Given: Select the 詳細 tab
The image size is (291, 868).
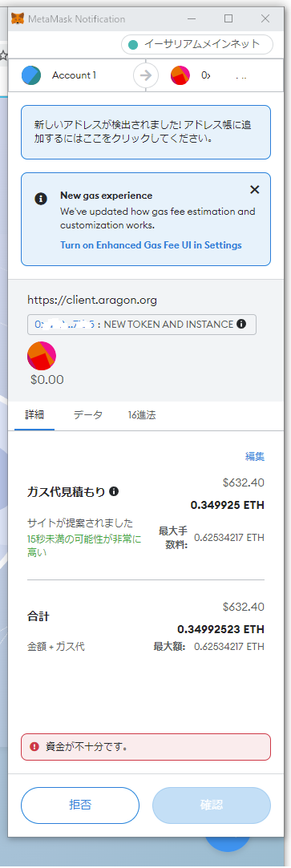Looking at the screenshot, I should 34,415.
